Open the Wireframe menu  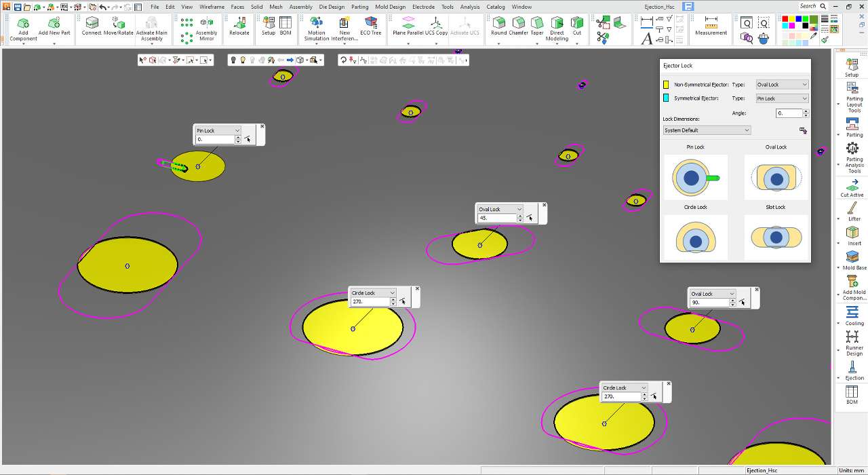tap(212, 7)
